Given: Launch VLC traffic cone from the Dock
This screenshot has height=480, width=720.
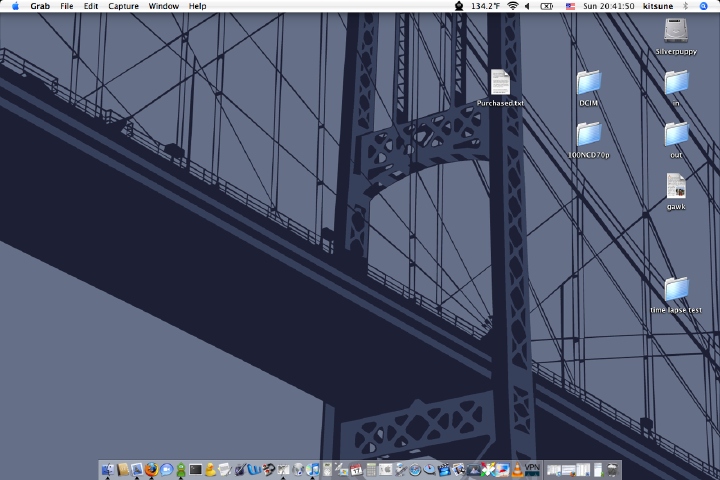Looking at the screenshot, I should 517,470.
